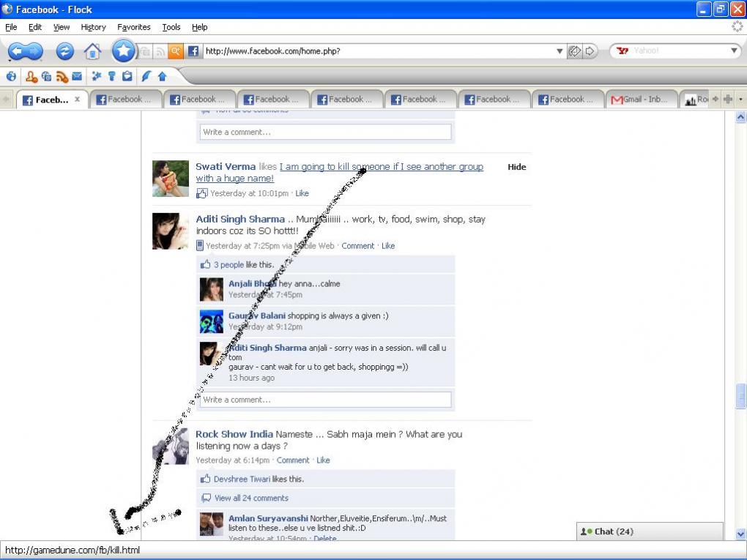This screenshot has height=560, width=747.
Task: Click the Facebook site icon in address bar
Action: 193,51
